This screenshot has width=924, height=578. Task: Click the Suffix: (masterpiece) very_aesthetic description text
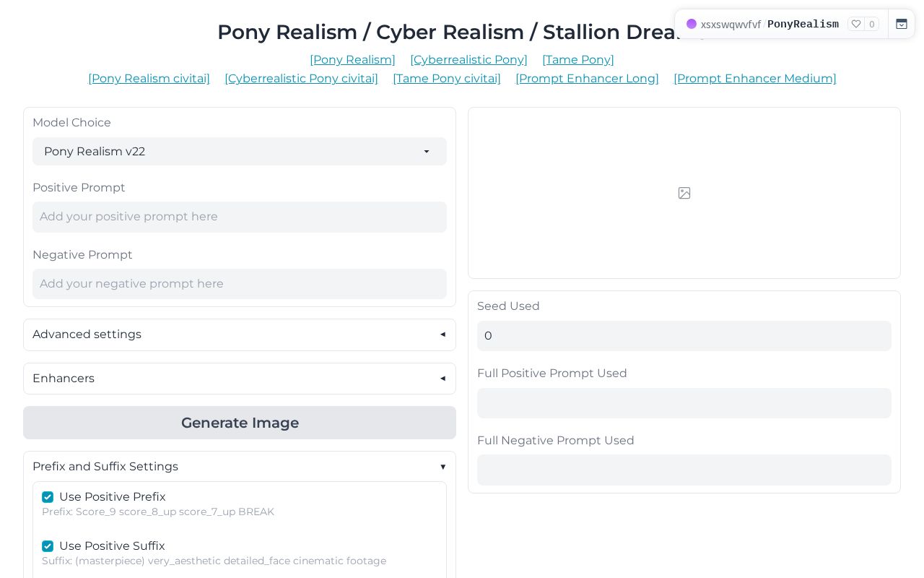point(214,561)
